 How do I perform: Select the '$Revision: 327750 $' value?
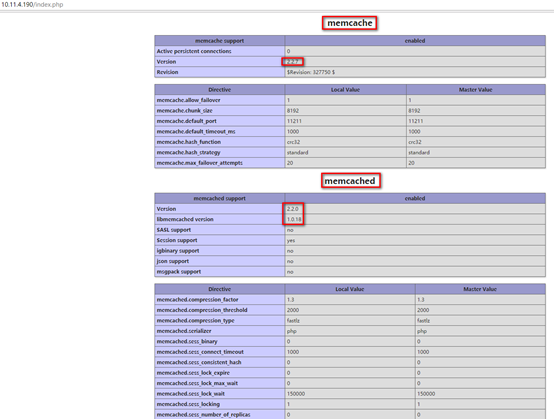click(x=311, y=72)
